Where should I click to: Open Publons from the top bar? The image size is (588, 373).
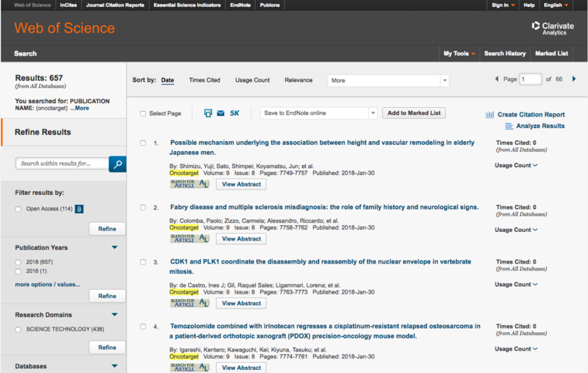[270, 5]
